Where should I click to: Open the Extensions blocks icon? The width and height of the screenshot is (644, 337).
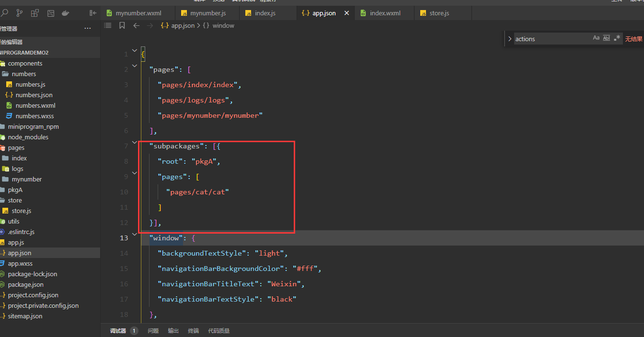point(34,13)
